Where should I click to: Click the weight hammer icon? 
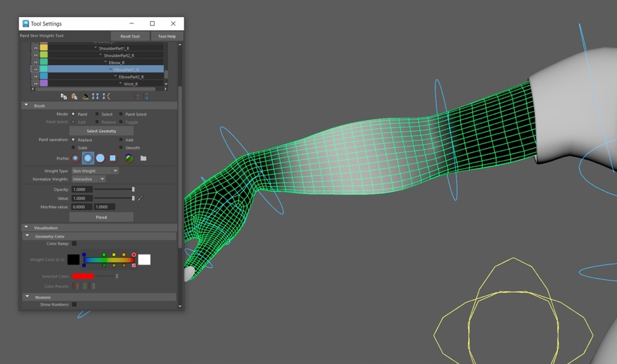[85, 97]
